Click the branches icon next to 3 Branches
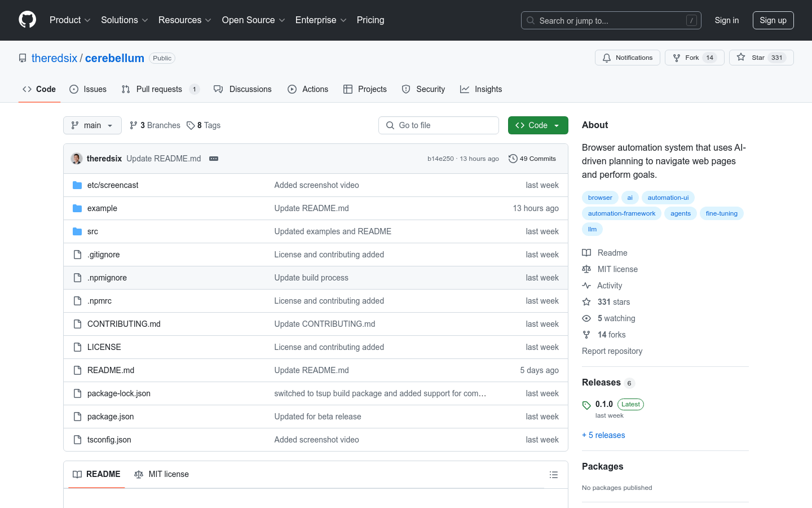 point(134,125)
